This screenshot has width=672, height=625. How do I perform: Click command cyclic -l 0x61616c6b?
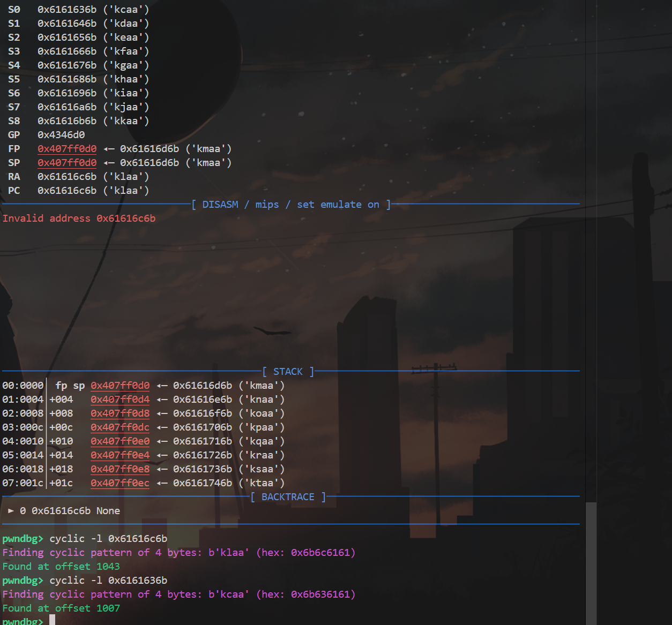108,539
